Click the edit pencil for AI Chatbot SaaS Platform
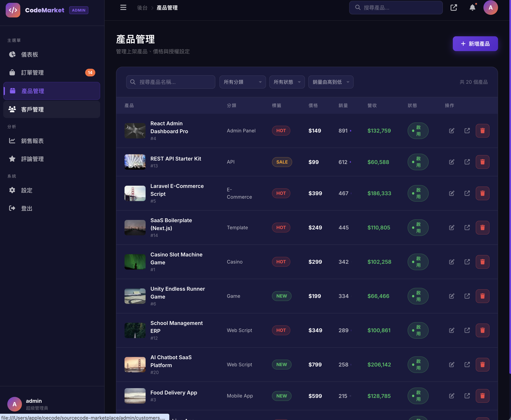 (451, 365)
